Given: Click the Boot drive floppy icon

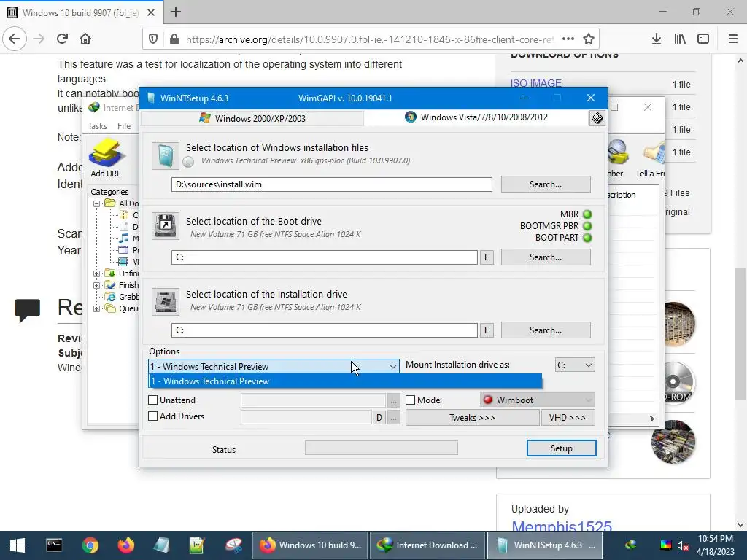Looking at the screenshot, I should coord(166,226).
